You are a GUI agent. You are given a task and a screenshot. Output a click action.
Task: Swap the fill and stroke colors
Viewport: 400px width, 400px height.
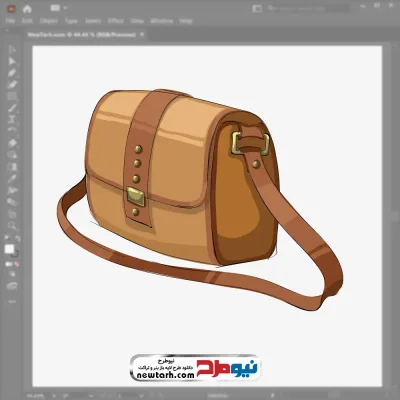[18, 238]
